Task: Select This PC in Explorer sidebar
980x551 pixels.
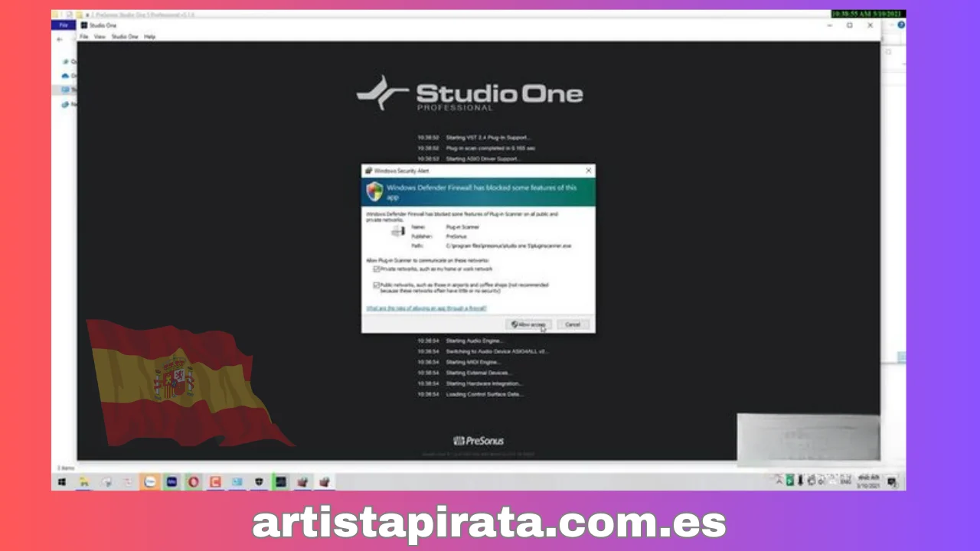Action: point(66,90)
